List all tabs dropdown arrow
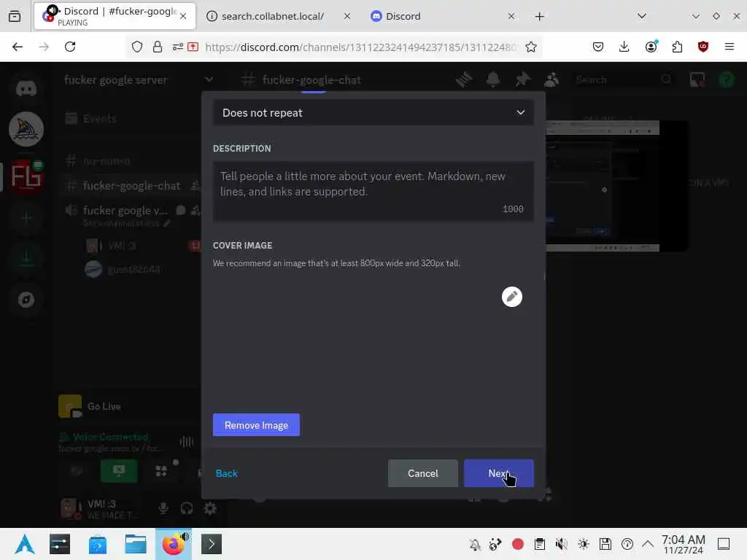The height and width of the screenshot is (560, 747). 642,16
